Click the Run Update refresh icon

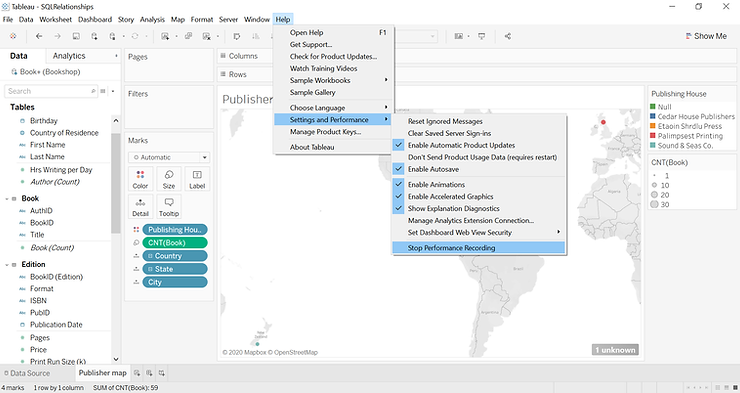pos(135,36)
